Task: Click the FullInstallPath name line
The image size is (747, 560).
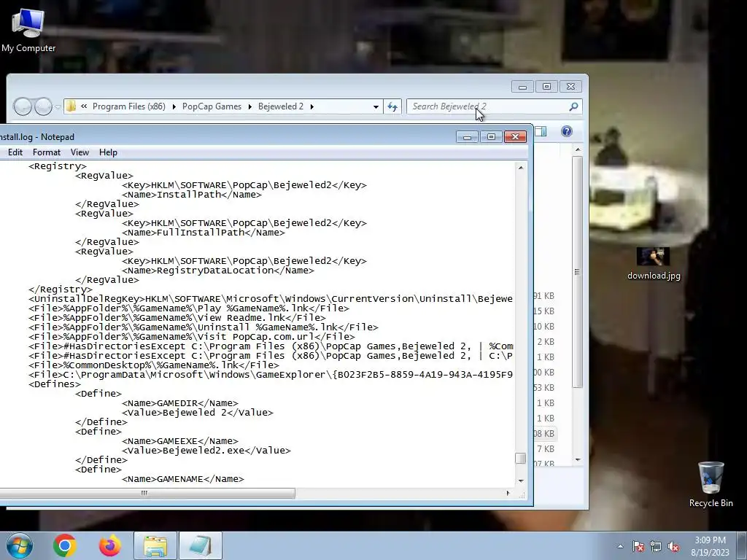Action: 204,233
